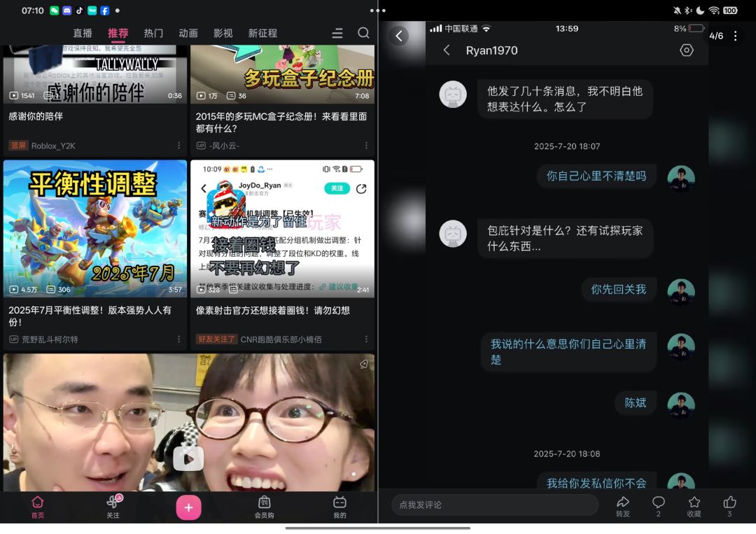Tap message 包庇针对是什么
The height and width of the screenshot is (534, 756).
coord(565,238)
